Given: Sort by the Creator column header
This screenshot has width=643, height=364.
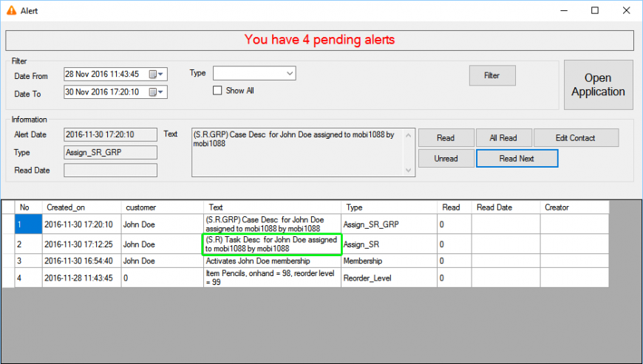Looking at the screenshot, I should pyautogui.click(x=574, y=207).
